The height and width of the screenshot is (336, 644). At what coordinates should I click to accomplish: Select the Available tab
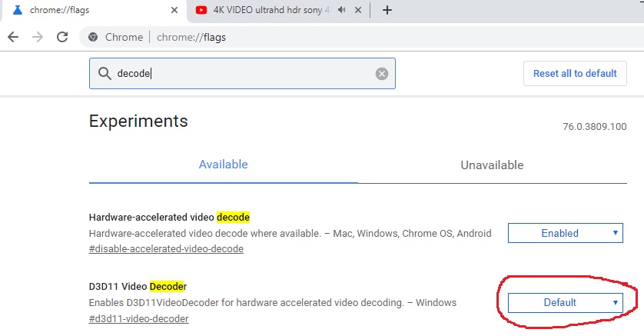(223, 165)
